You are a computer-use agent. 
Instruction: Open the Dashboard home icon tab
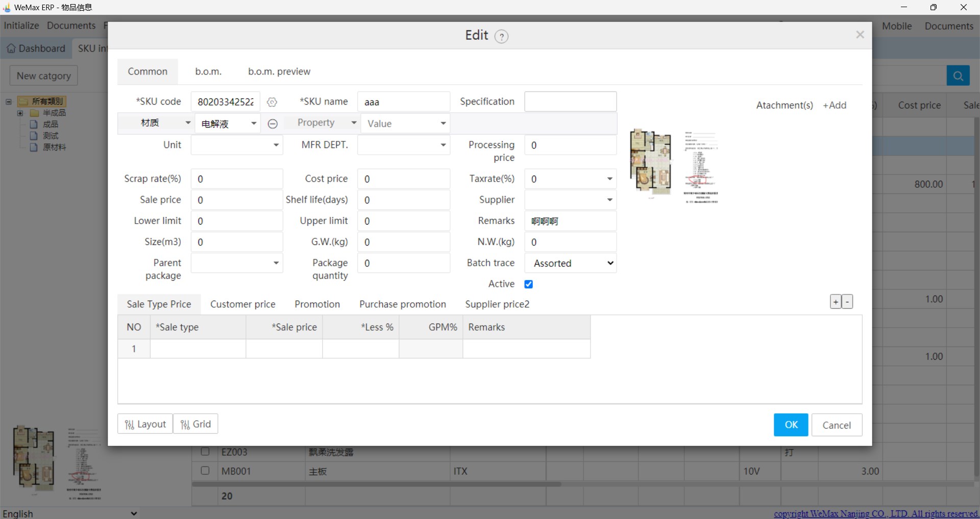point(36,48)
